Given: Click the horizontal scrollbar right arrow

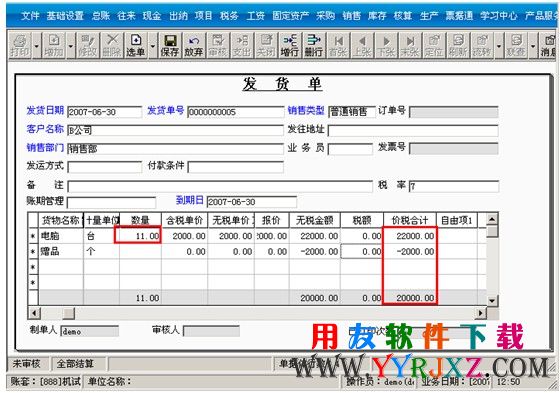Looking at the screenshot, I should point(480,313).
